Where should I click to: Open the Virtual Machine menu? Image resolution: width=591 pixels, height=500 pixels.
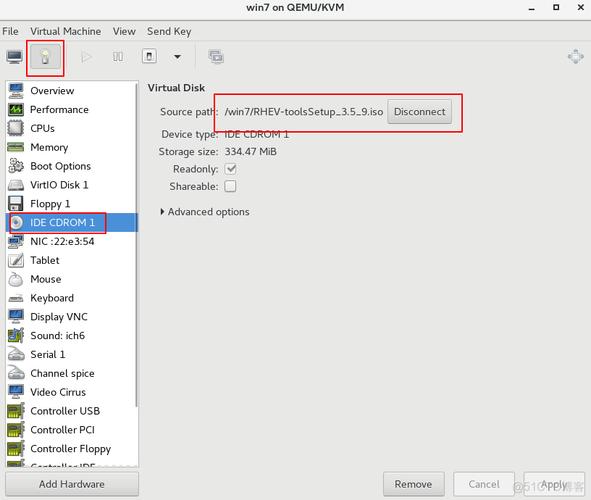pos(66,31)
